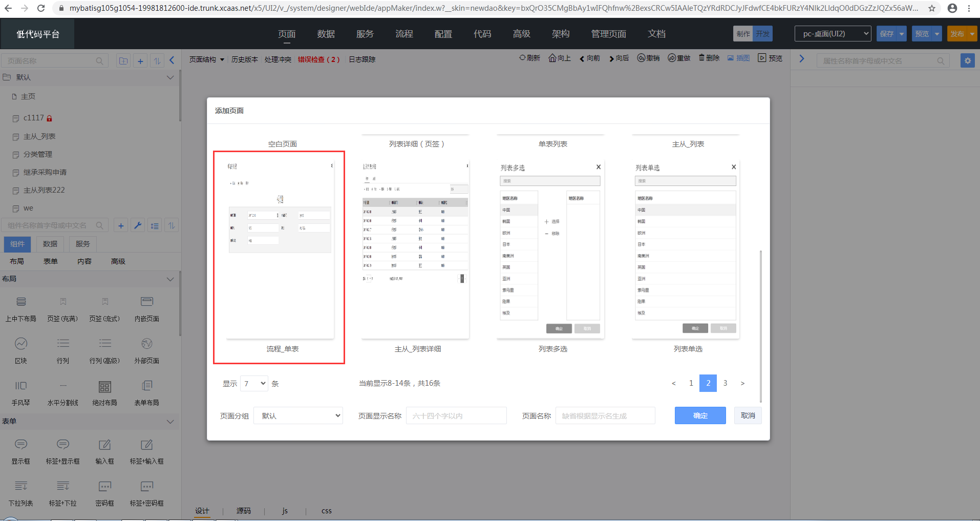Toggle to 制作 mode
This screenshot has height=521, width=980.
pos(743,34)
